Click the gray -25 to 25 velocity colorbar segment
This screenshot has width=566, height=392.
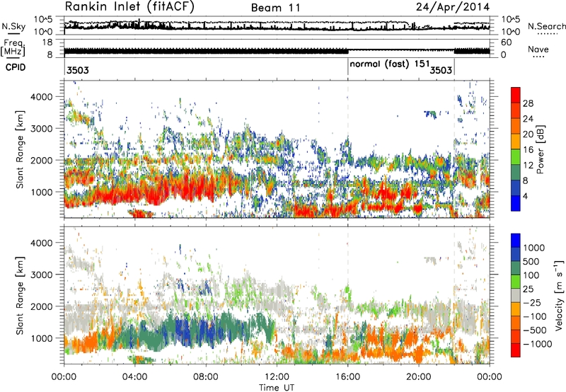[516, 295]
